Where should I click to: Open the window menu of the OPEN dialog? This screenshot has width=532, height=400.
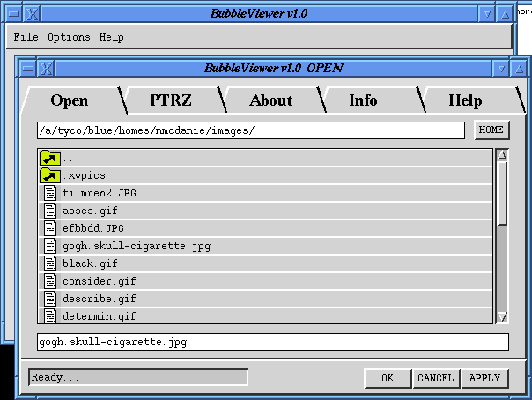(28, 68)
